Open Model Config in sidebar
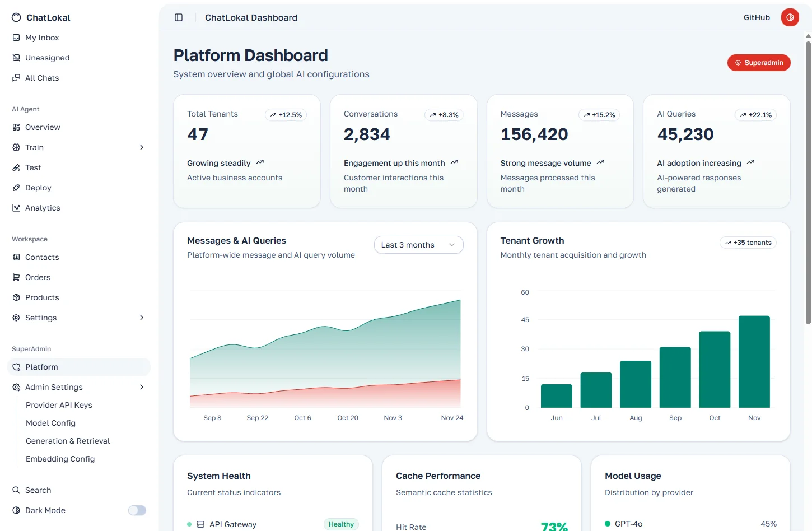The height and width of the screenshot is (531, 812). pos(50,423)
